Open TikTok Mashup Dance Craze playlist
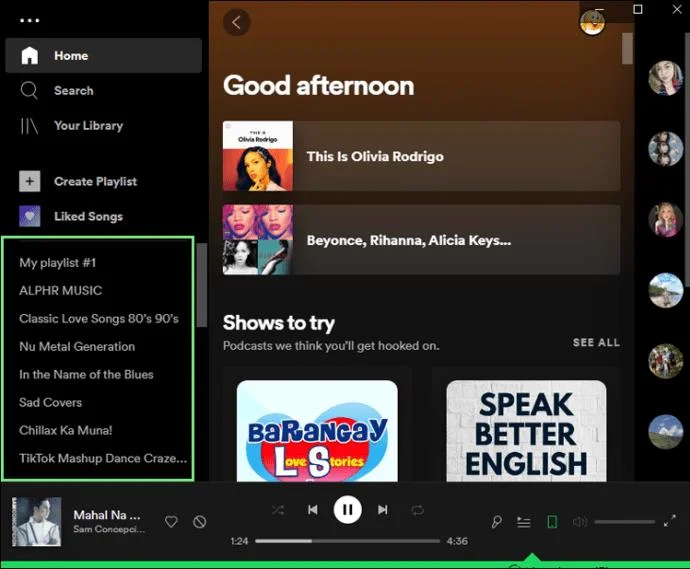690x569 pixels. 103,458
